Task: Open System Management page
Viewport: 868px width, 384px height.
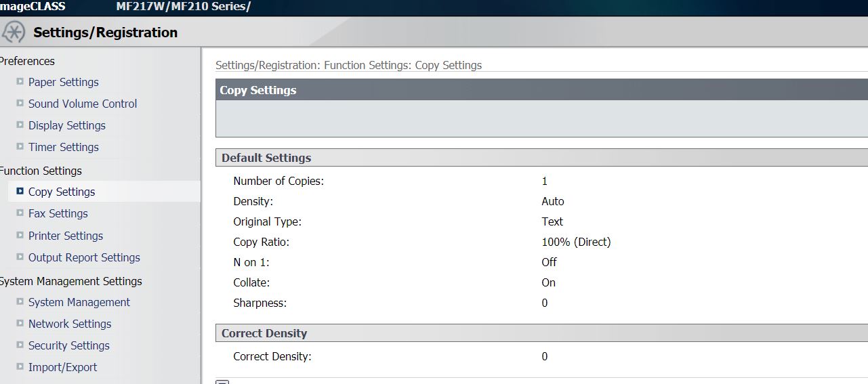Action: tap(79, 302)
